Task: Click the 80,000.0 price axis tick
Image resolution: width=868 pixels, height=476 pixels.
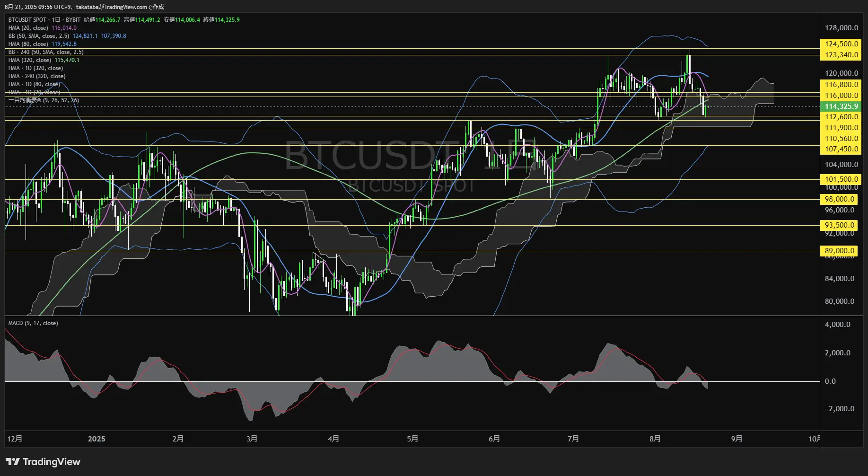Action: [840, 301]
